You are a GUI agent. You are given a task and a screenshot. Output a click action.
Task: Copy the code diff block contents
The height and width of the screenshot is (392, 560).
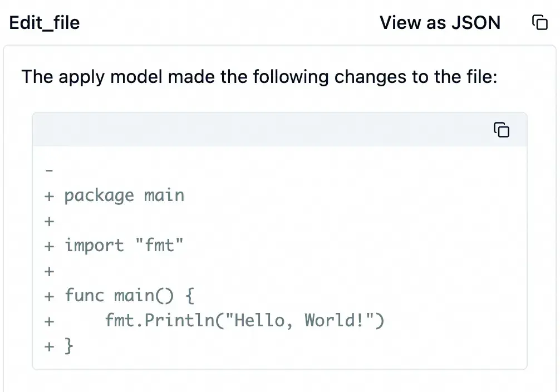(x=502, y=130)
